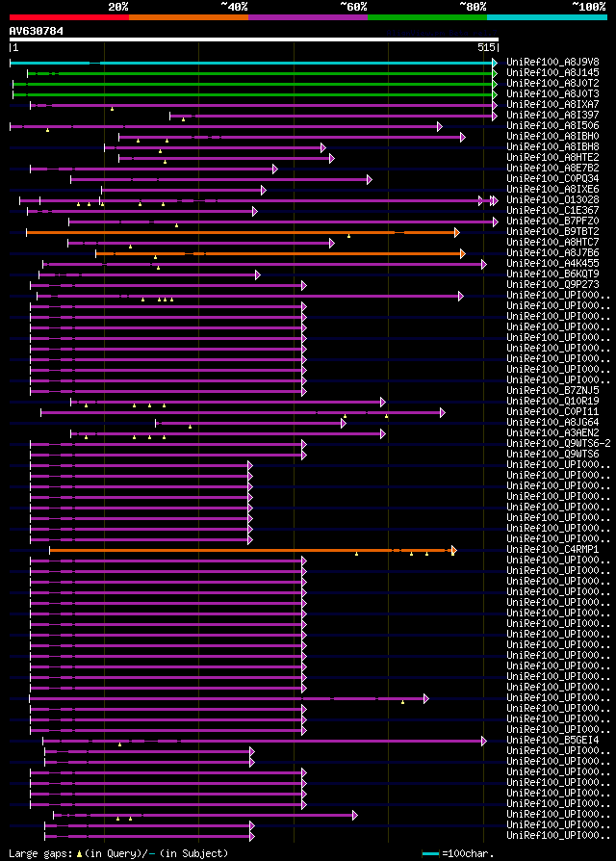Click the yellow gap marker under A8JG64 bar
The height and width of the screenshot is (861, 616).
[191, 427]
